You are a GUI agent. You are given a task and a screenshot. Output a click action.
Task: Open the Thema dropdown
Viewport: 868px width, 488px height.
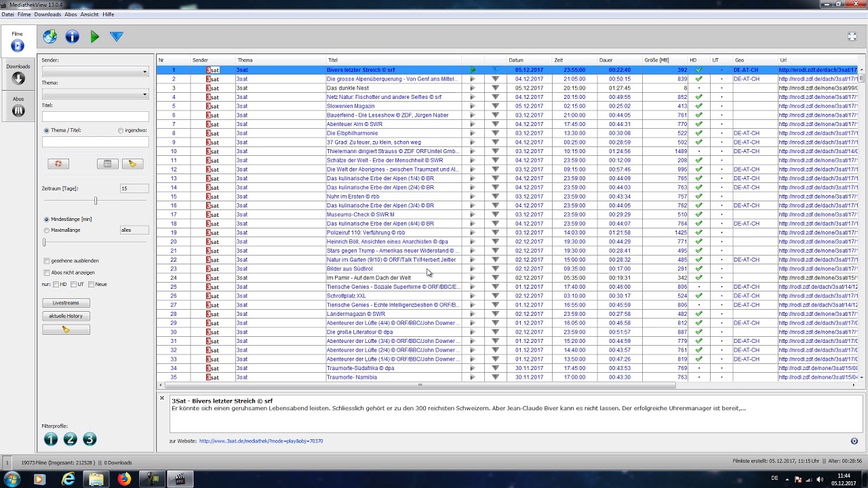tap(95, 94)
